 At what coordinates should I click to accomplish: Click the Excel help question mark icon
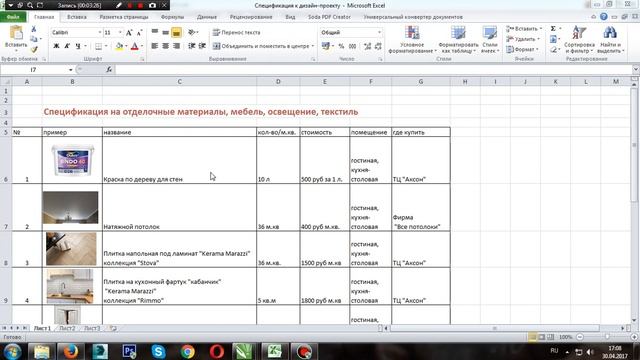point(604,17)
